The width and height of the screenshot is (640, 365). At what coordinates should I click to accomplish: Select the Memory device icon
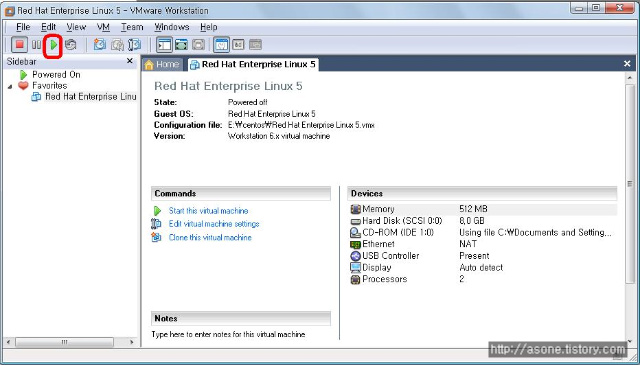(x=356, y=209)
